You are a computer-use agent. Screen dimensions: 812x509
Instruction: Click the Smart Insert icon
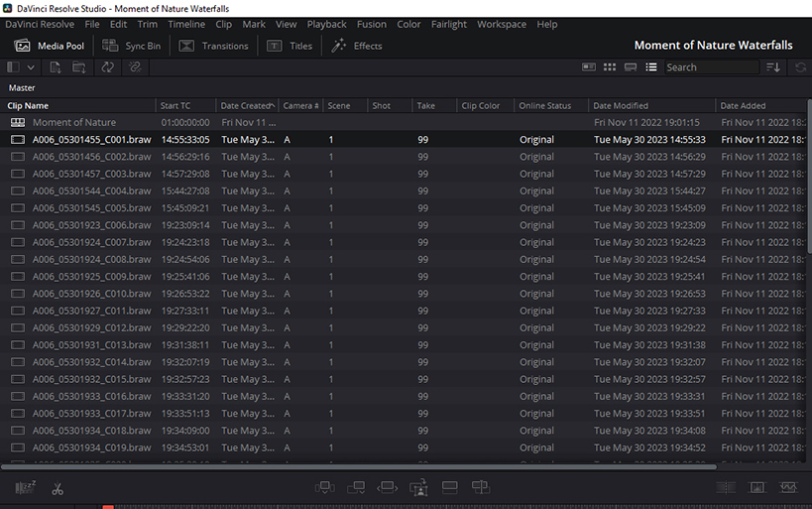pyautogui.click(x=324, y=488)
